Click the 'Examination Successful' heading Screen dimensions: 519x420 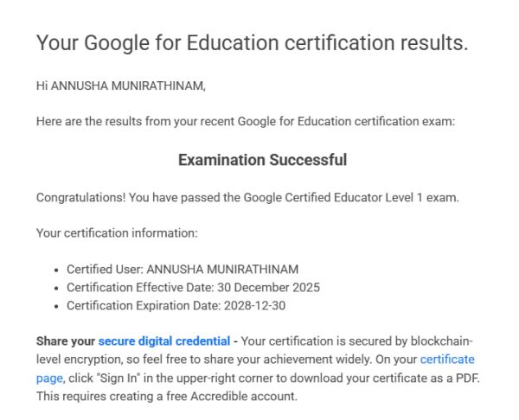pyautogui.click(x=262, y=160)
